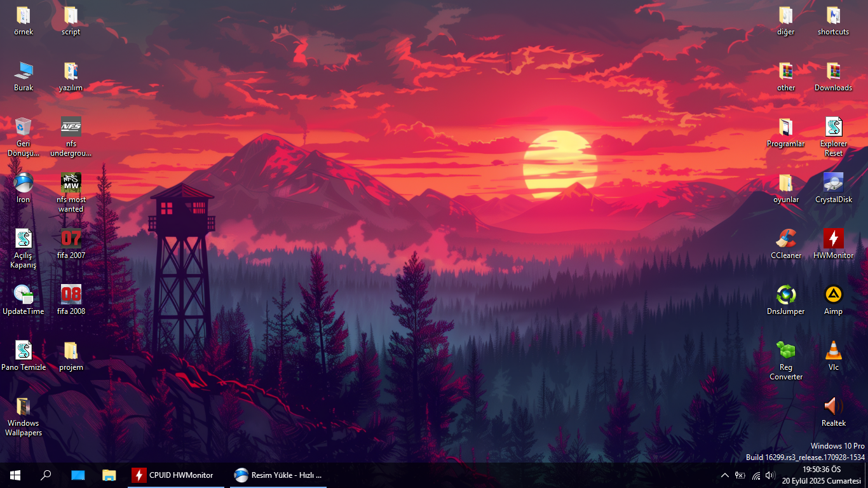Screen dimensions: 868x488
Task: Switch to Resim Yükle browser taskbar window
Action: click(278, 475)
